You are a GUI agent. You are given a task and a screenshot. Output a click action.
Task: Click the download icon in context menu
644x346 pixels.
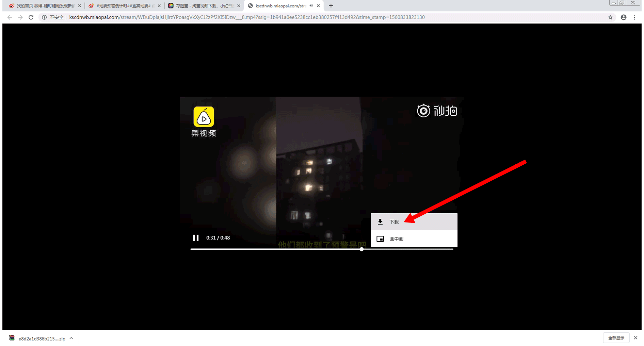[x=380, y=222]
